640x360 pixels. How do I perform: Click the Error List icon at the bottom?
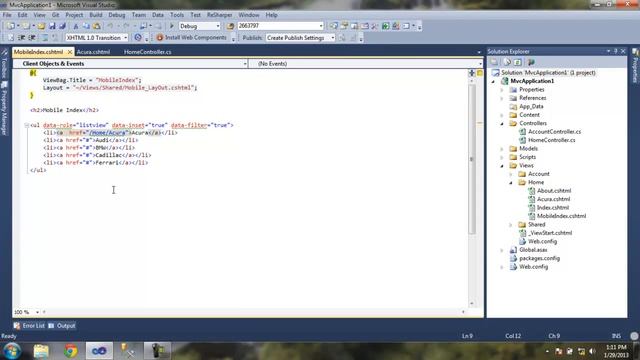[17, 326]
